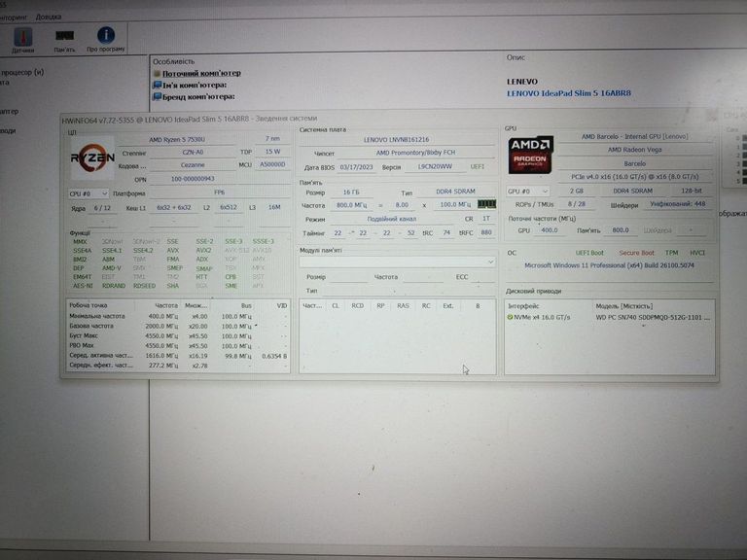The height and width of the screenshot is (560, 747).
Task: Click the memory size 16 ГБ value
Action: pyautogui.click(x=351, y=192)
